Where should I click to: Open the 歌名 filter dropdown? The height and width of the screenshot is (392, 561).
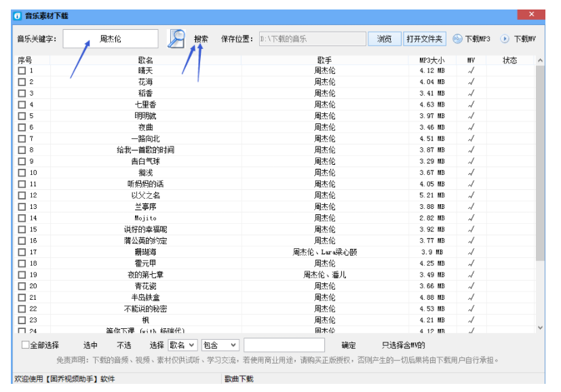pyautogui.click(x=183, y=345)
